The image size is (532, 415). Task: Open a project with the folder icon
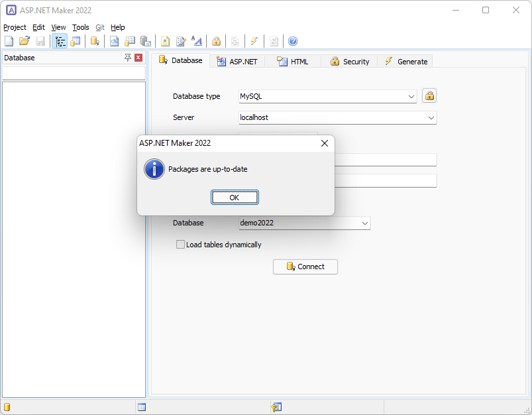[25, 41]
